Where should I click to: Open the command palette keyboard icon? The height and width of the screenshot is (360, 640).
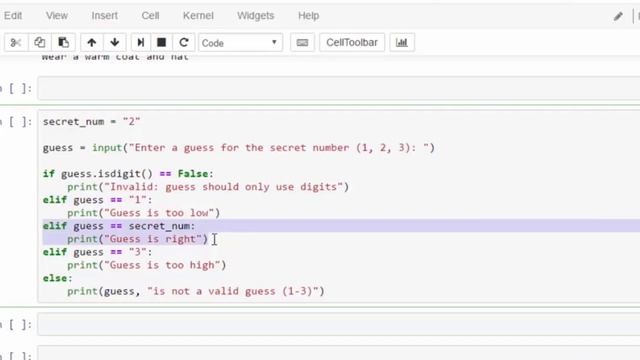(x=302, y=42)
